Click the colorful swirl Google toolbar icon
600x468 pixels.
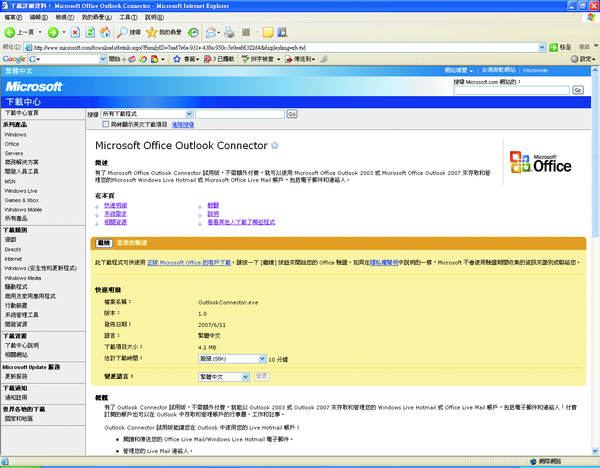pyautogui.click(x=143, y=59)
